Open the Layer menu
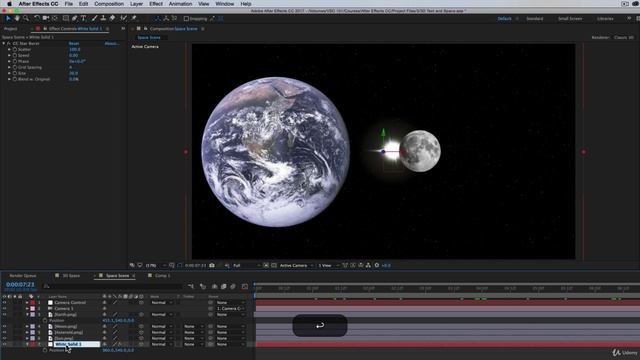 click(x=136, y=4)
